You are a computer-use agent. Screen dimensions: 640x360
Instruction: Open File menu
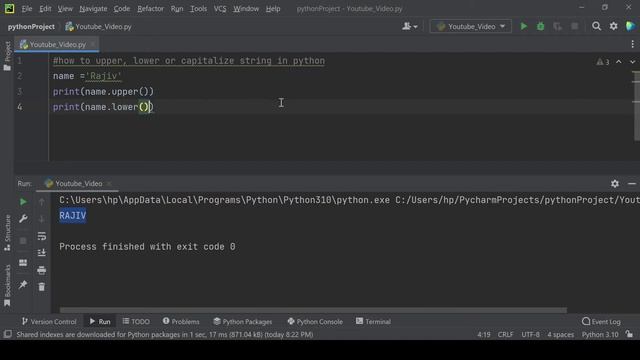tap(27, 9)
